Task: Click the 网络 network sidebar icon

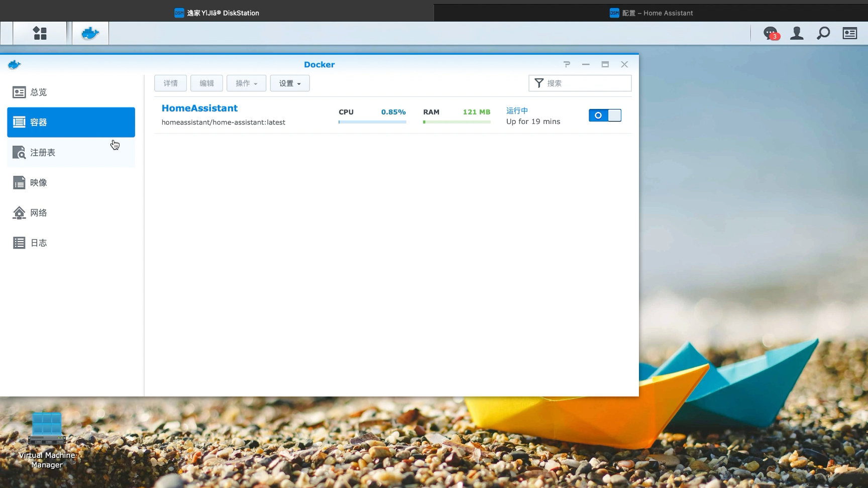Action: [x=19, y=212]
